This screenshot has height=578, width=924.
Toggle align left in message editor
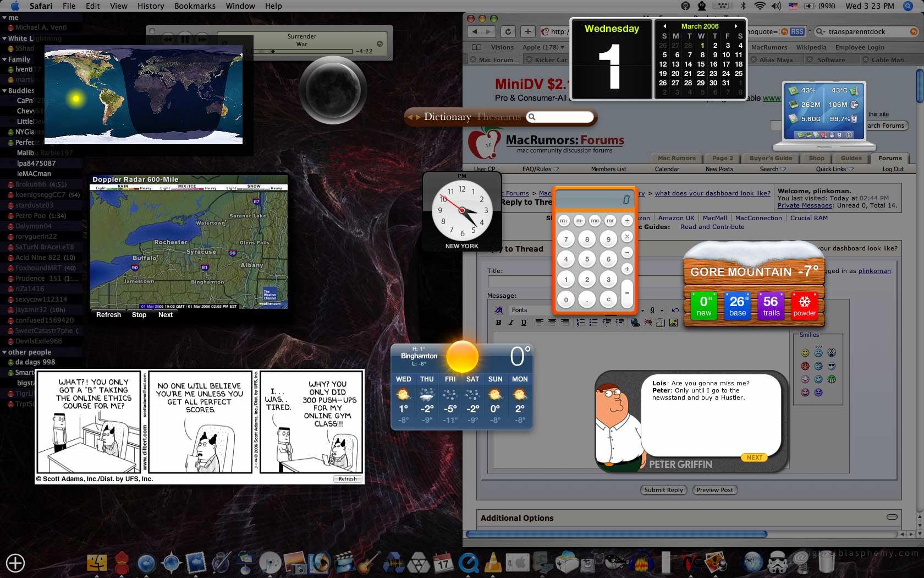click(x=540, y=323)
